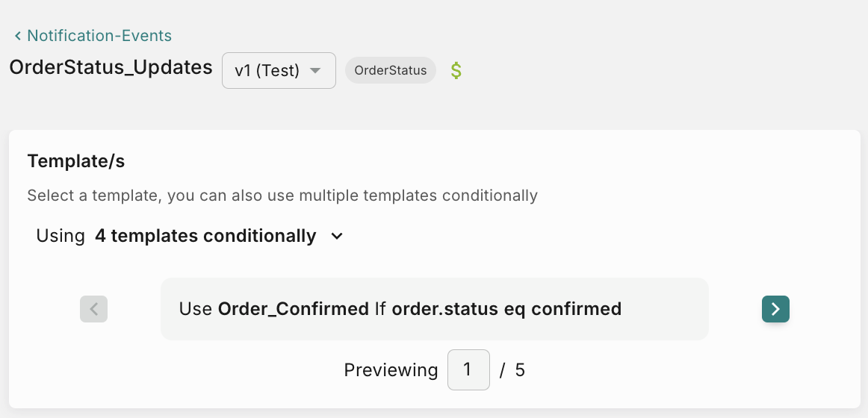
Task: Click the OrderStatus_Updates event title
Action: 111,67
